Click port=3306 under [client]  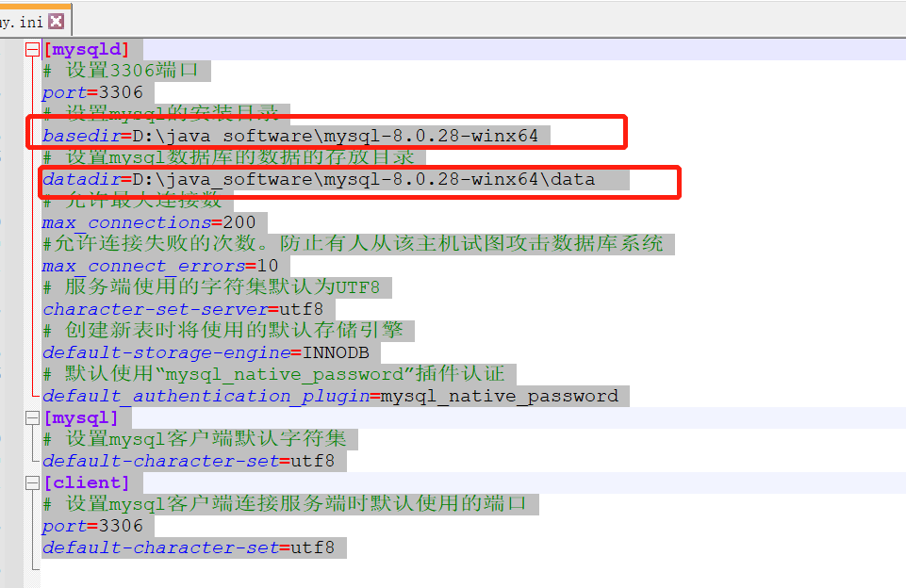(92, 526)
